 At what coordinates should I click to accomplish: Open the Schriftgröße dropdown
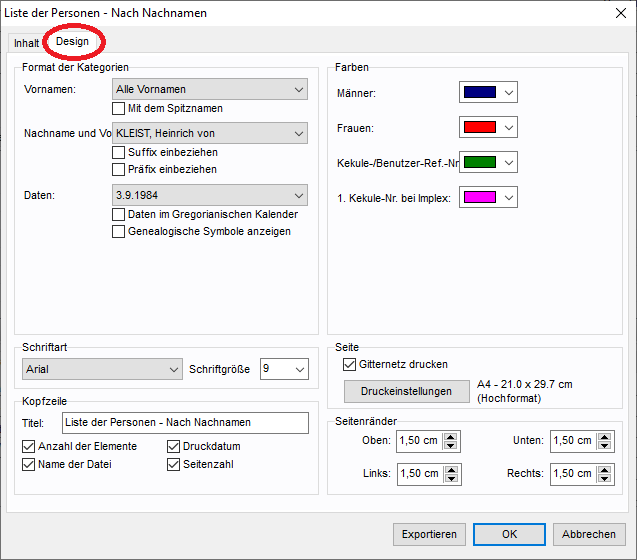pos(284,370)
